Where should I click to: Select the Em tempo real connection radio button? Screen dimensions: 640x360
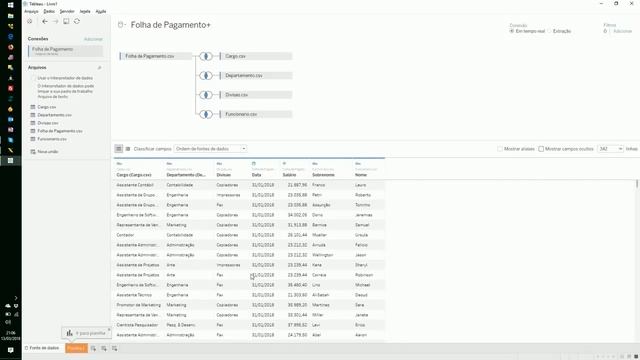coord(511,31)
